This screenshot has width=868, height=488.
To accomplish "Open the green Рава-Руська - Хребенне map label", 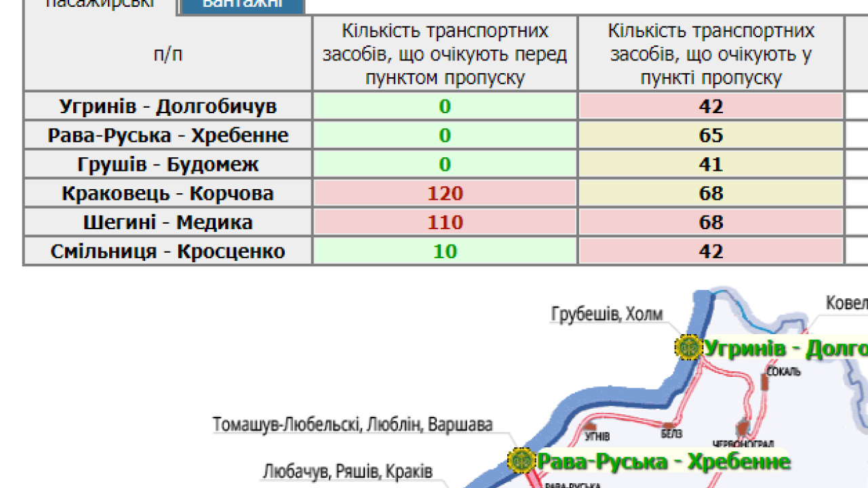I will (x=663, y=462).
